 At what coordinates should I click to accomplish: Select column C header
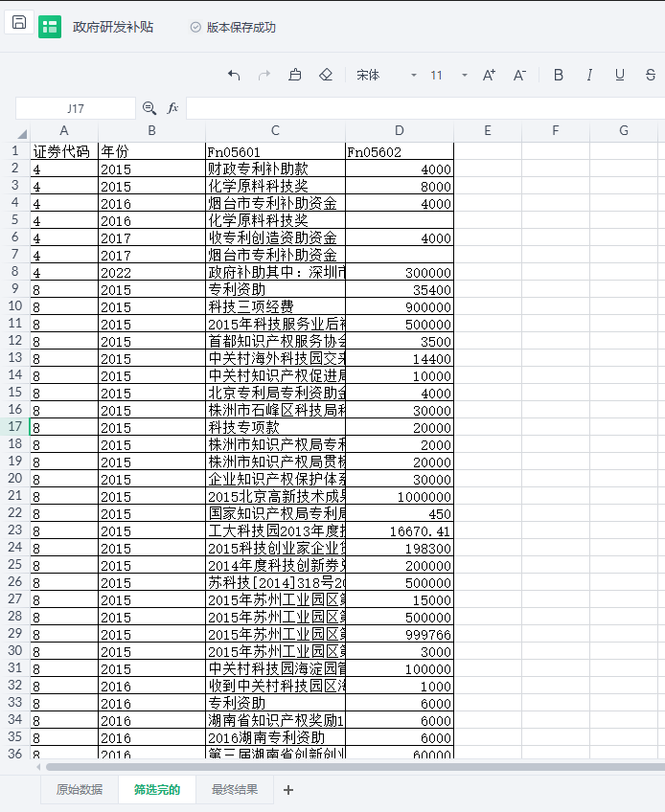click(x=275, y=130)
